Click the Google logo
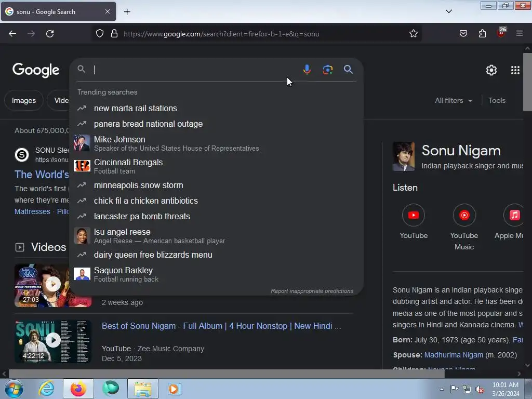Image resolution: width=532 pixels, height=399 pixels. coord(36,70)
